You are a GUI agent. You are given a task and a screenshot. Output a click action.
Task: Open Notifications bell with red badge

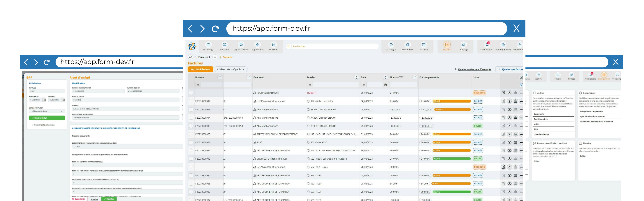487,45
